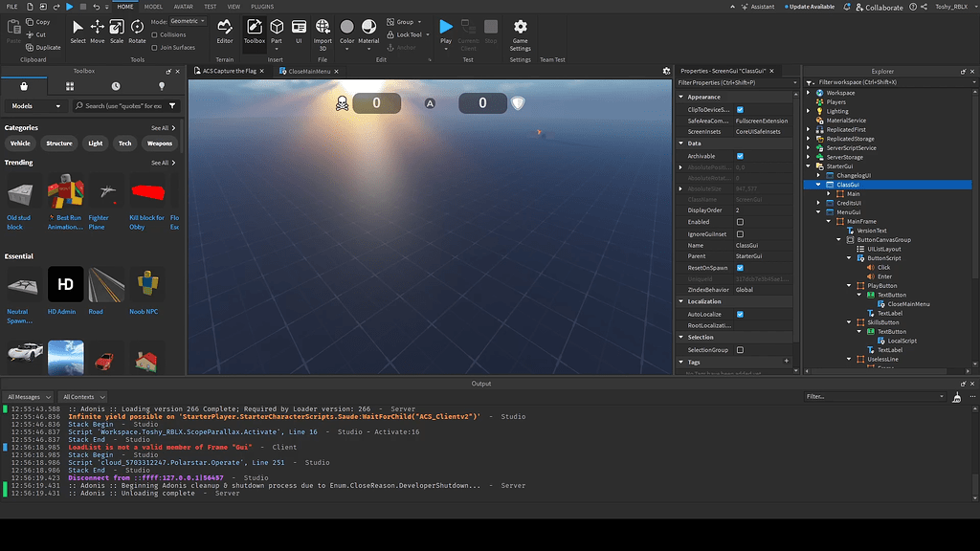Click the Filter Properties search field
Image resolution: width=980 pixels, height=551 pixels.
pos(735,81)
